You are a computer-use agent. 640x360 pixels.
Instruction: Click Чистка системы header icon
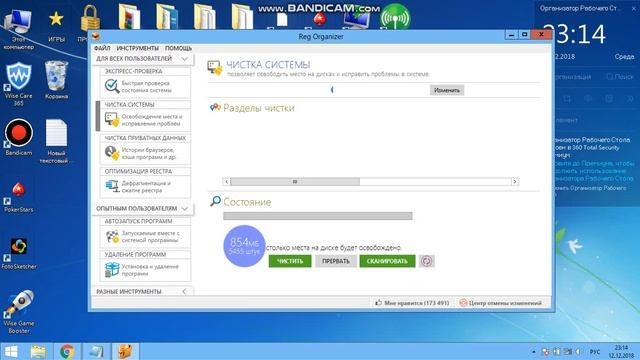[214, 68]
